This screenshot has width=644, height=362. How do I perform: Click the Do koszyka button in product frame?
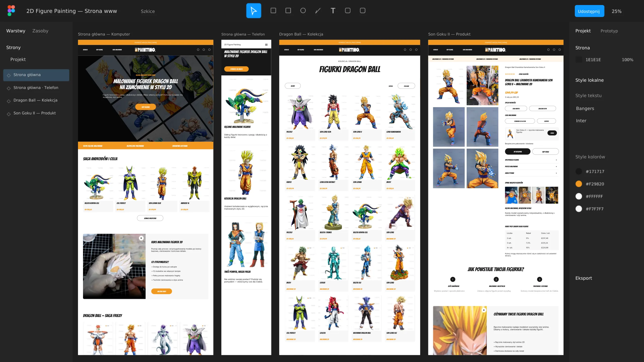(518, 152)
